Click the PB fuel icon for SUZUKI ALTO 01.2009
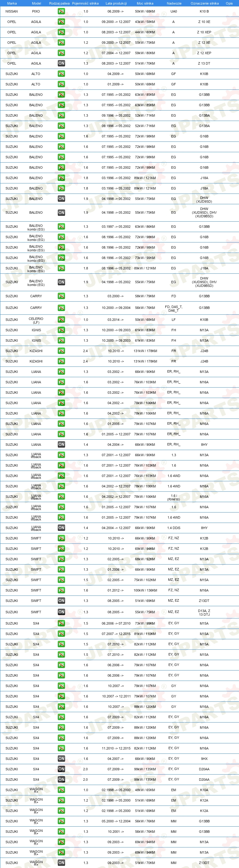239x868 pixels. click(x=61, y=84)
